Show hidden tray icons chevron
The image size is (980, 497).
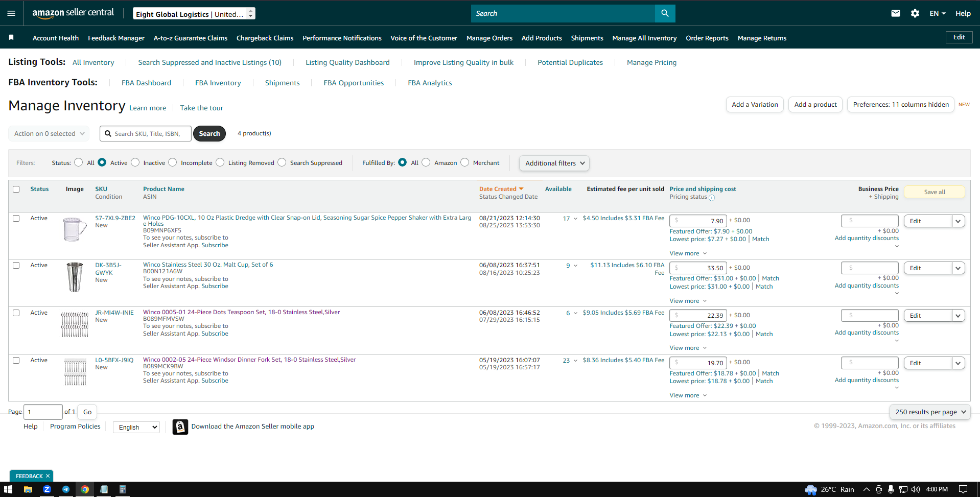(x=867, y=489)
